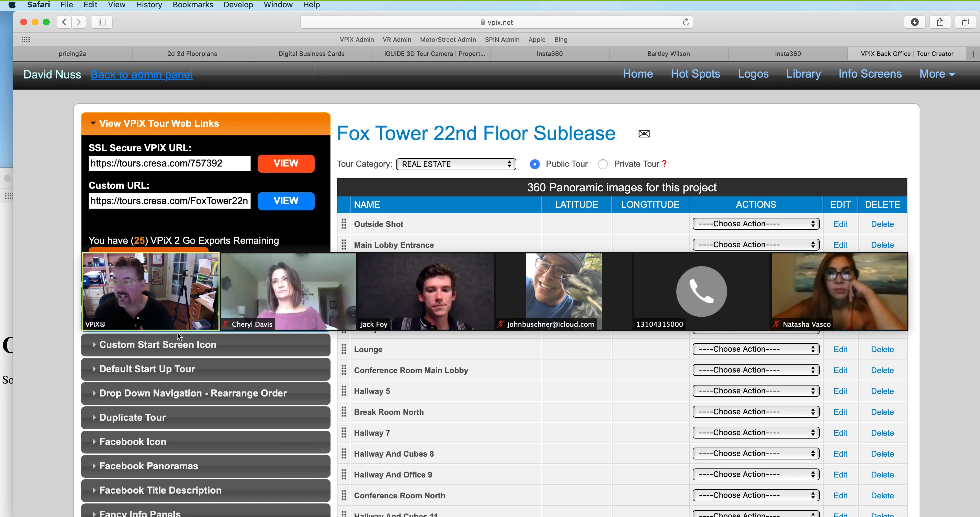Image resolution: width=980 pixels, height=517 pixels.
Task: Switch to the pricing2a tab
Action: coord(72,54)
